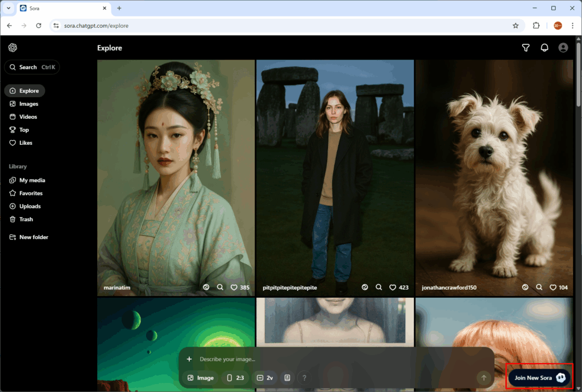Click the remix icon on marinatim's image

206,287
